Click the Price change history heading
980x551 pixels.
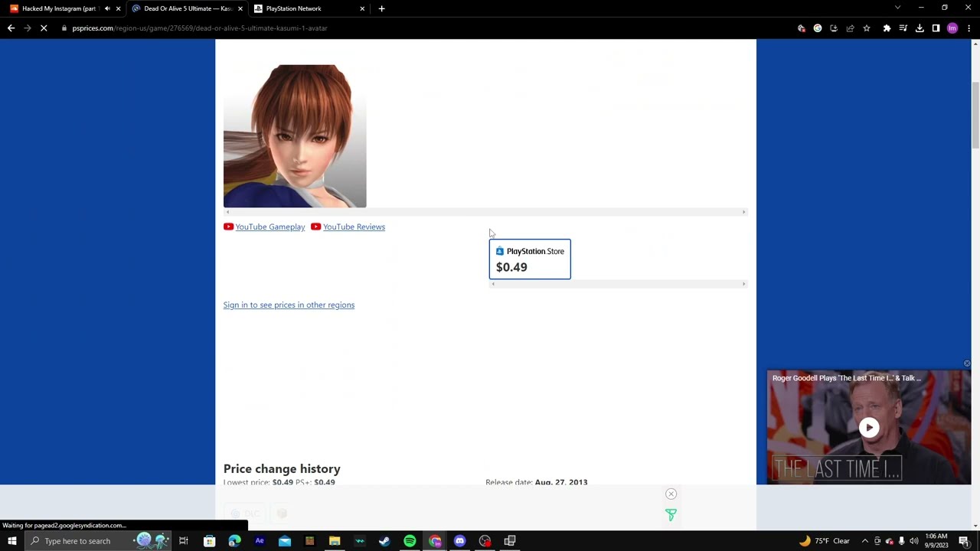(282, 468)
